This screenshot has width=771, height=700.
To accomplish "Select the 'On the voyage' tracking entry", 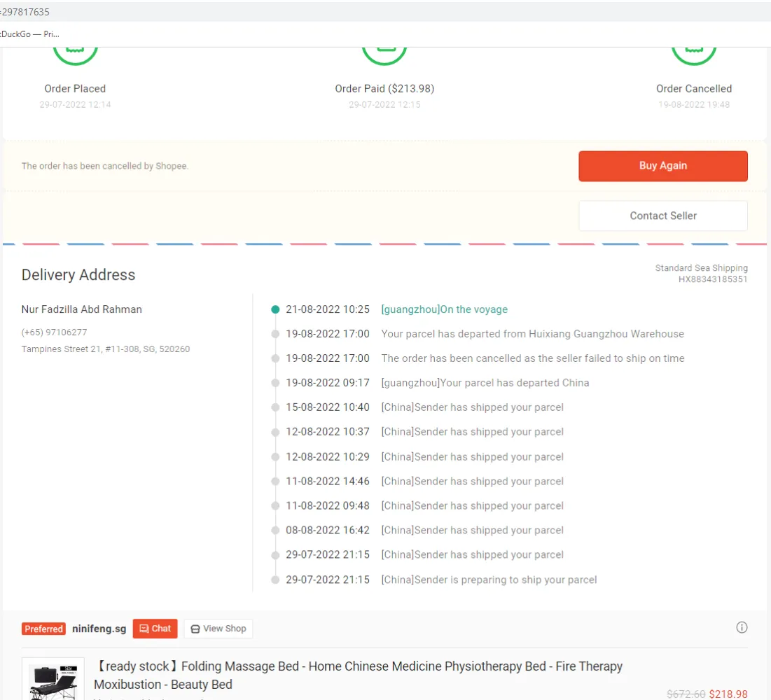I will click(444, 309).
